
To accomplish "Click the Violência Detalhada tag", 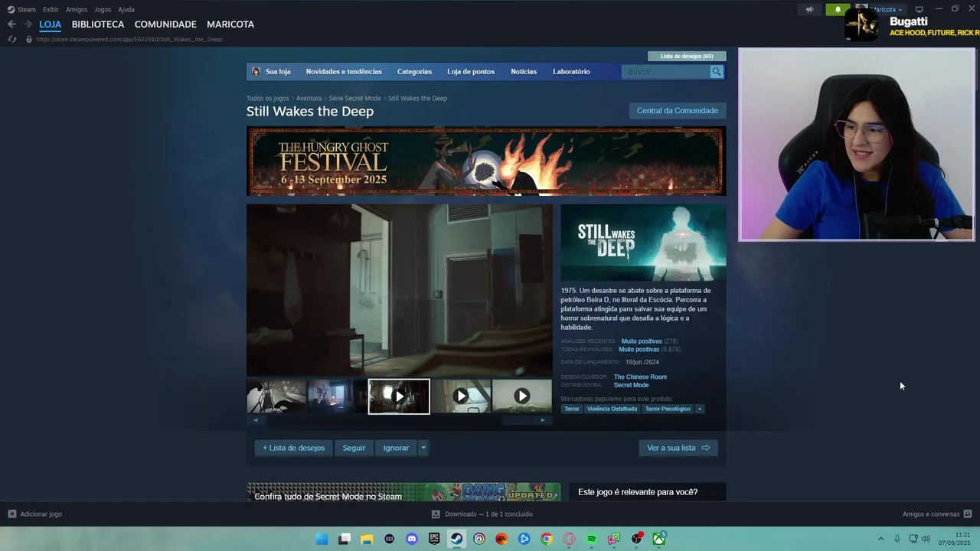I will [x=612, y=409].
